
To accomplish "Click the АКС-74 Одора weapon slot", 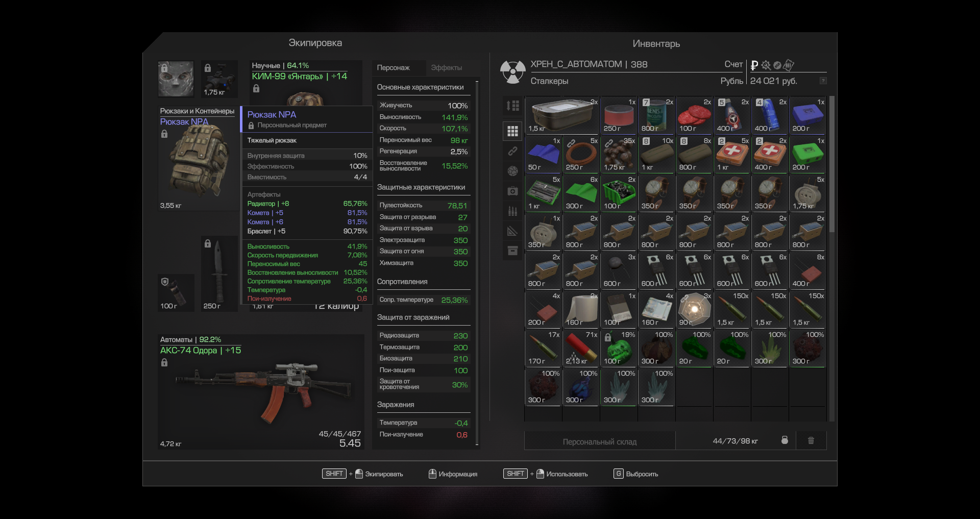I will click(x=261, y=392).
